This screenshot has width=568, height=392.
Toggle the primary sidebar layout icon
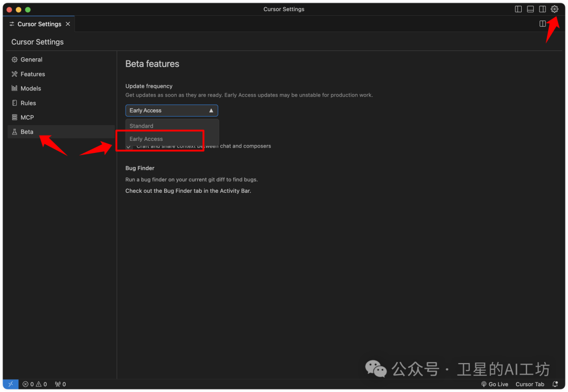tap(518, 9)
